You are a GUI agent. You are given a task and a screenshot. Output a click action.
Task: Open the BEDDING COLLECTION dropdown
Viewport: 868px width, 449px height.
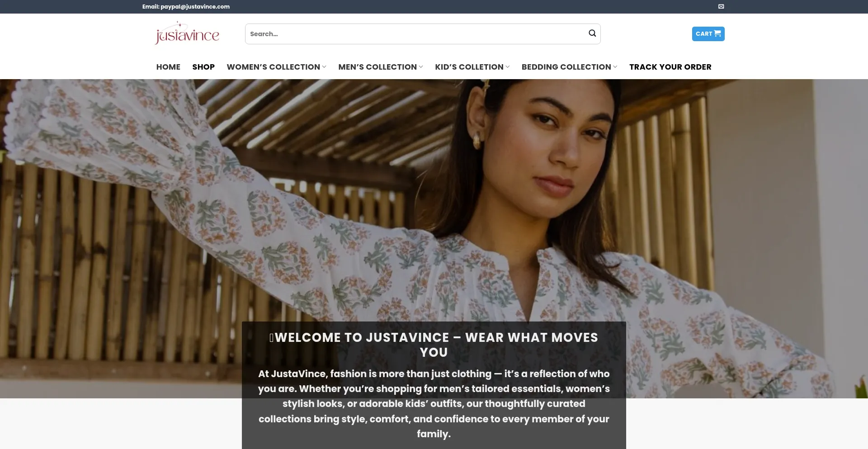click(x=566, y=67)
